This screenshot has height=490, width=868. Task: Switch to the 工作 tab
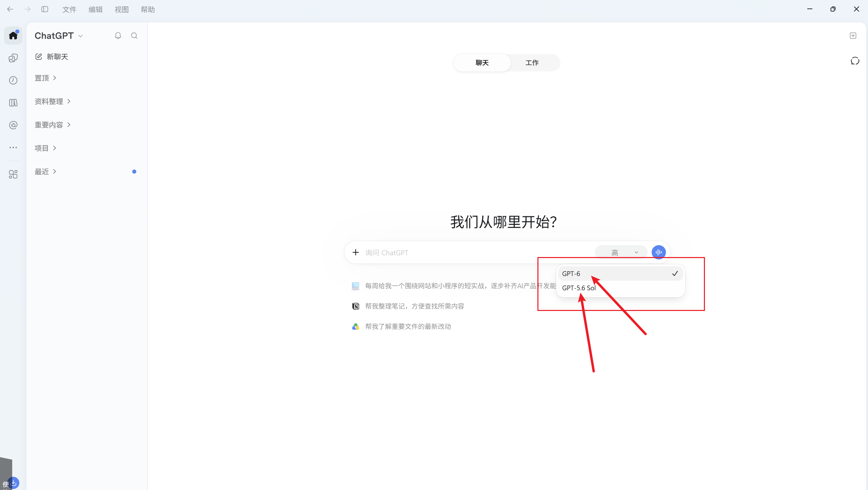click(532, 63)
